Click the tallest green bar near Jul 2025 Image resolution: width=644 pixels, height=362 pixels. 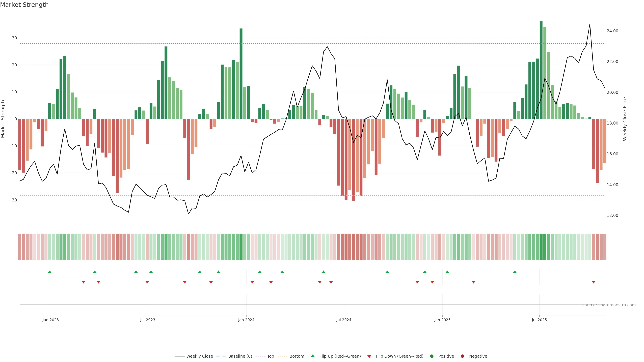point(541,70)
